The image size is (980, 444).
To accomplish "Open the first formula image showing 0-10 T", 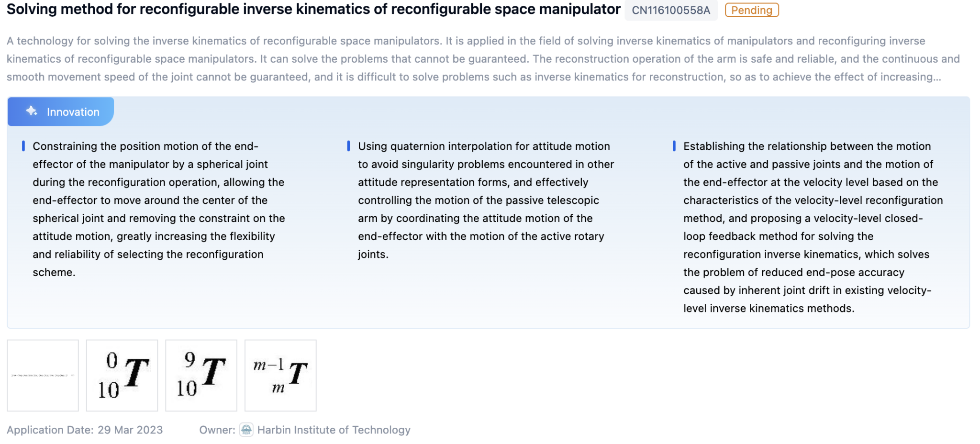I will coord(122,375).
